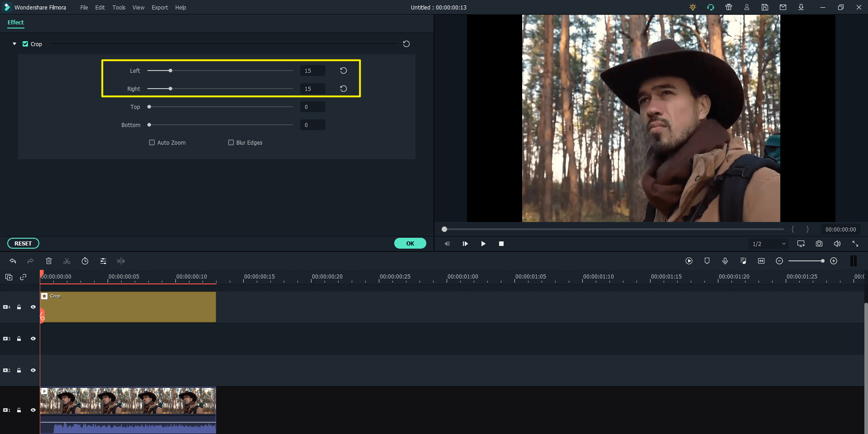Click the preview volume speaker icon
Screen dimensions: 868x434
click(x=837, y=244)
